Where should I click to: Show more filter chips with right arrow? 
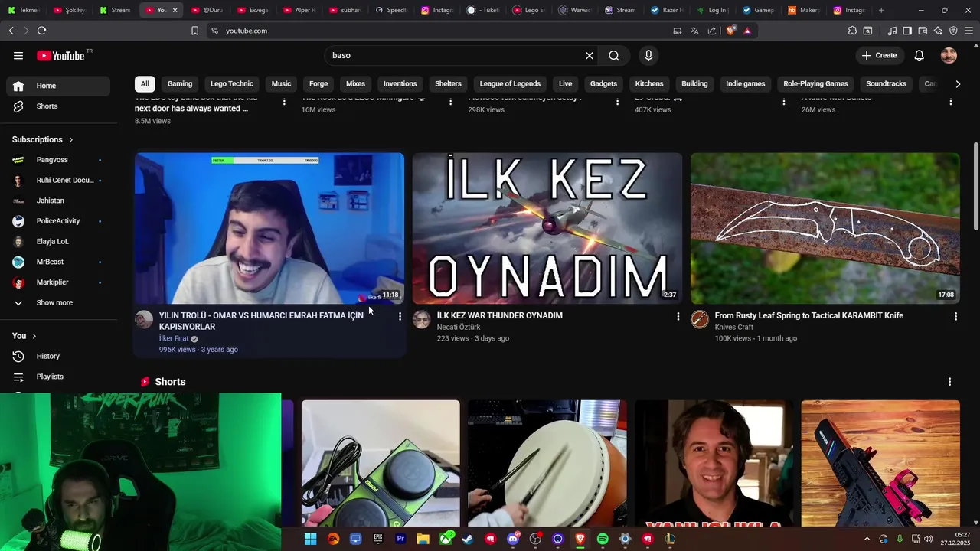(958, 83)
